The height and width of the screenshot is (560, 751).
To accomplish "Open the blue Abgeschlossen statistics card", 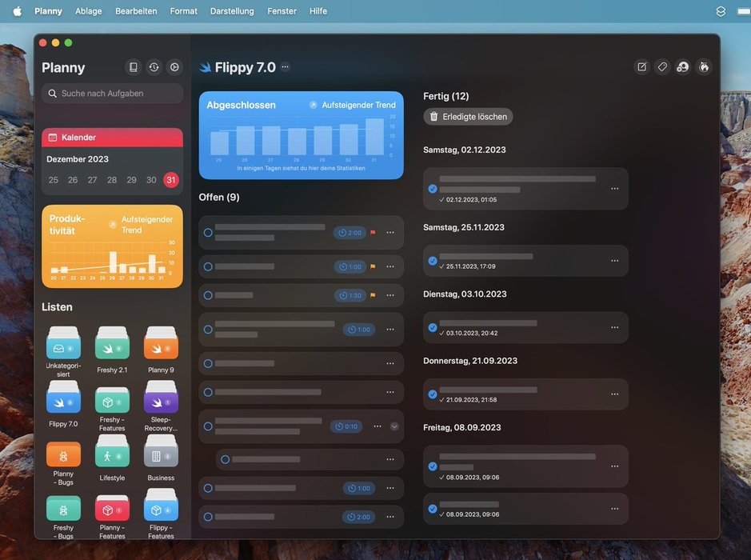I will (x=302, y=135).
